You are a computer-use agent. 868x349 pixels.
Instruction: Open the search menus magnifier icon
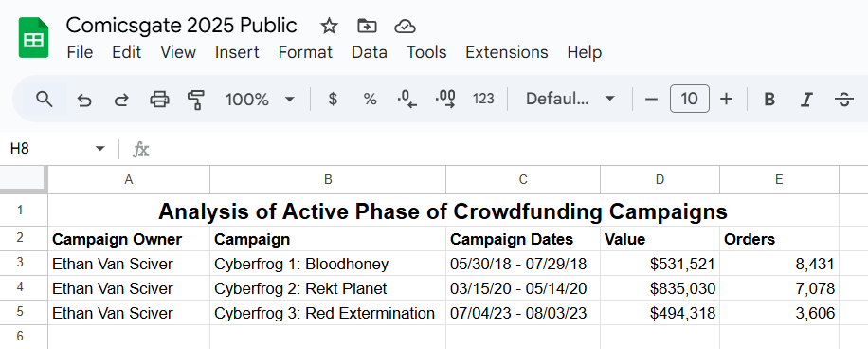[x=45, y=100]
